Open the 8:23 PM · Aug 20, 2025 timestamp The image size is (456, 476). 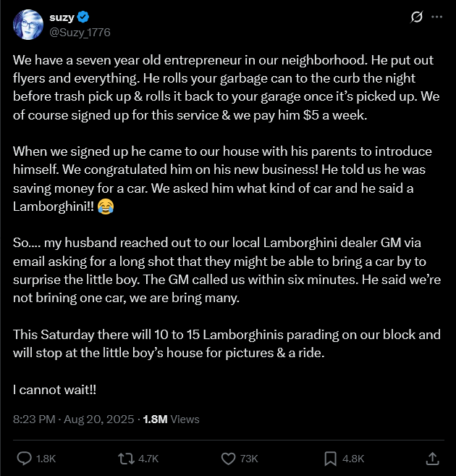pyautogui.click(x=75, y=419)
